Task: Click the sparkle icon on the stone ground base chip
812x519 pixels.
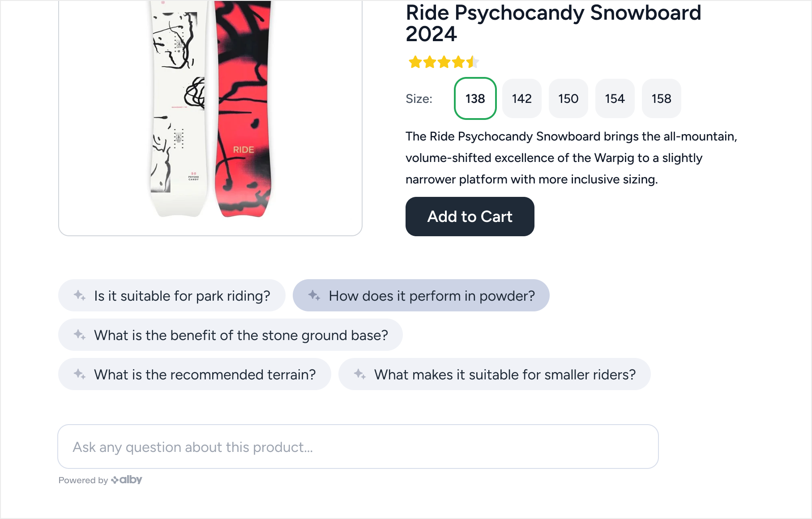Action: (80, 335)
